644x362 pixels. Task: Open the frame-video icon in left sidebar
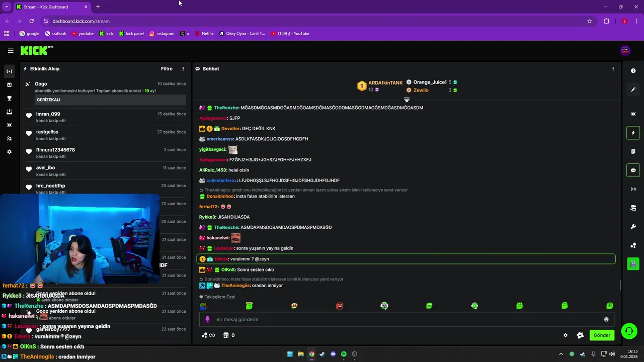point(9,125)
